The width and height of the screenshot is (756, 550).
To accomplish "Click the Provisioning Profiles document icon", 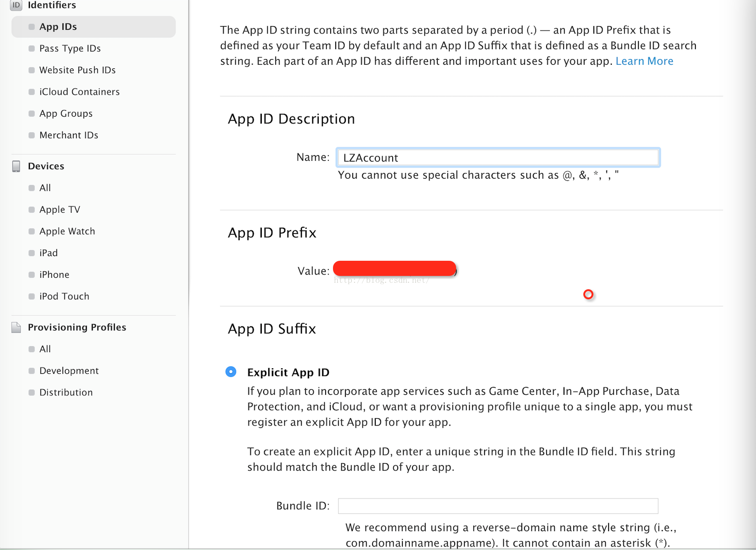I will (16, 327).
